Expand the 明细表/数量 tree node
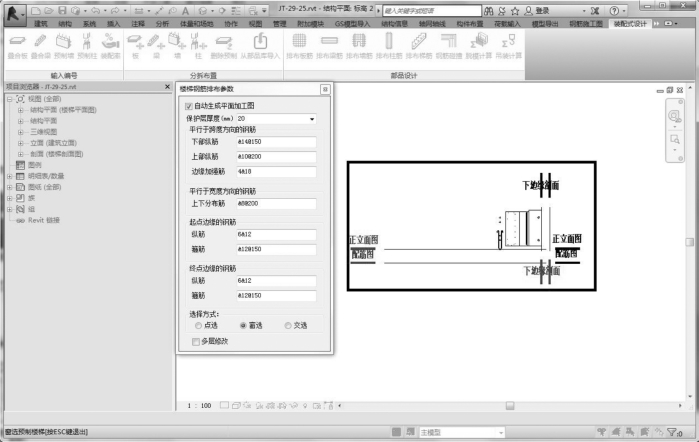The image size is (699, 442). (x=10, y=174)
